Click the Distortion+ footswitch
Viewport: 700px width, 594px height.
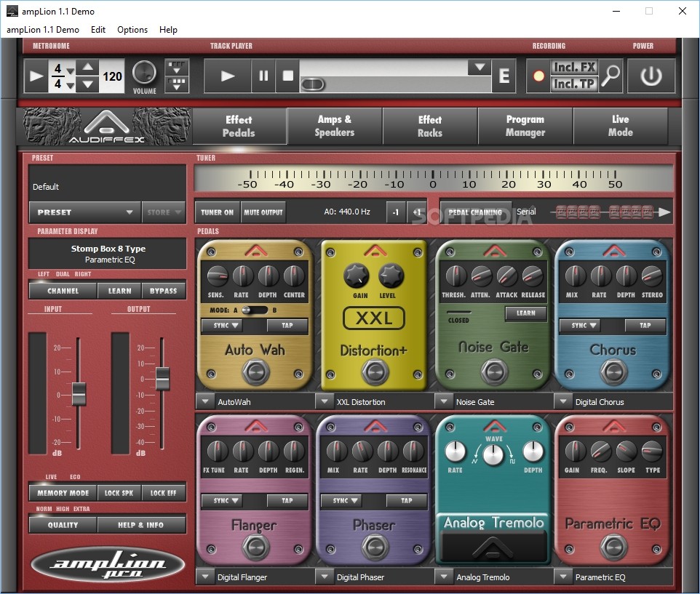click(375, 372)
